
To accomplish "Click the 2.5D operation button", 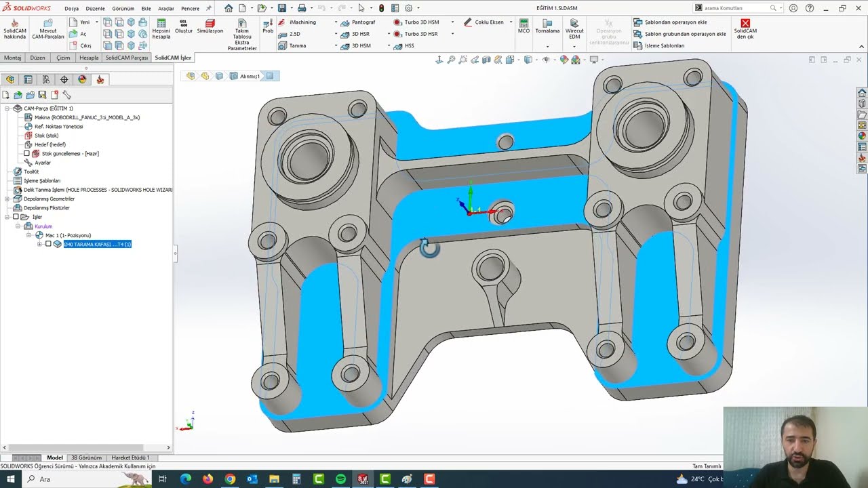I will pos(290,34).
